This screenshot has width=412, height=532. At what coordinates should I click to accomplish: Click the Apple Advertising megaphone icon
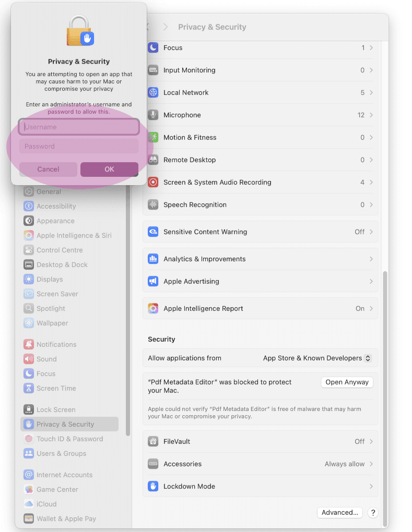153,282
